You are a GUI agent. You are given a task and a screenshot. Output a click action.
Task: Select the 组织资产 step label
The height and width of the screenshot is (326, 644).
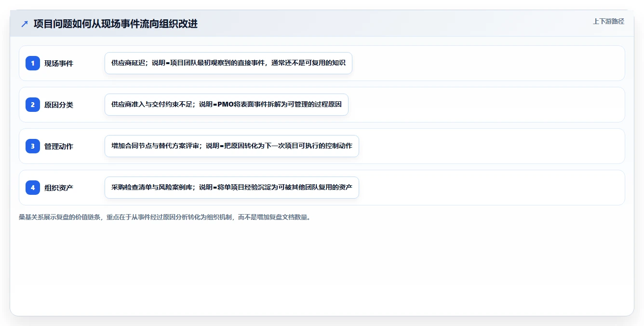click(59, 188)
